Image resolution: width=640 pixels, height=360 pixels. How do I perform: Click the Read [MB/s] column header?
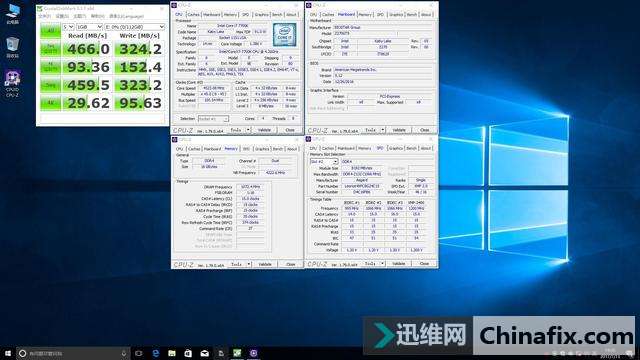(87, 36)
